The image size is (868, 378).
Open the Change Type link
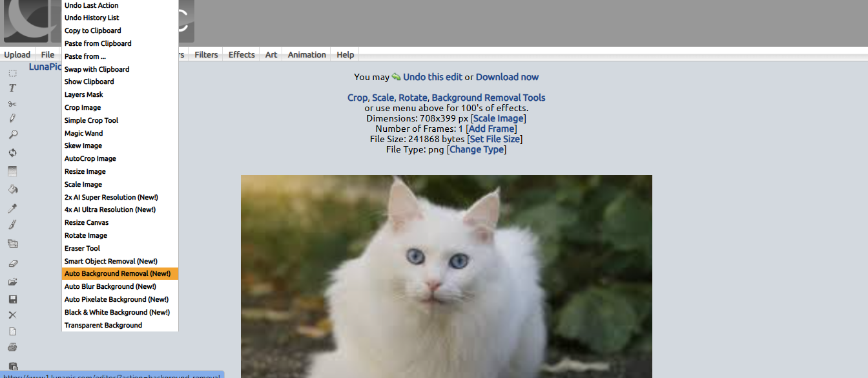tap(477, 149)
